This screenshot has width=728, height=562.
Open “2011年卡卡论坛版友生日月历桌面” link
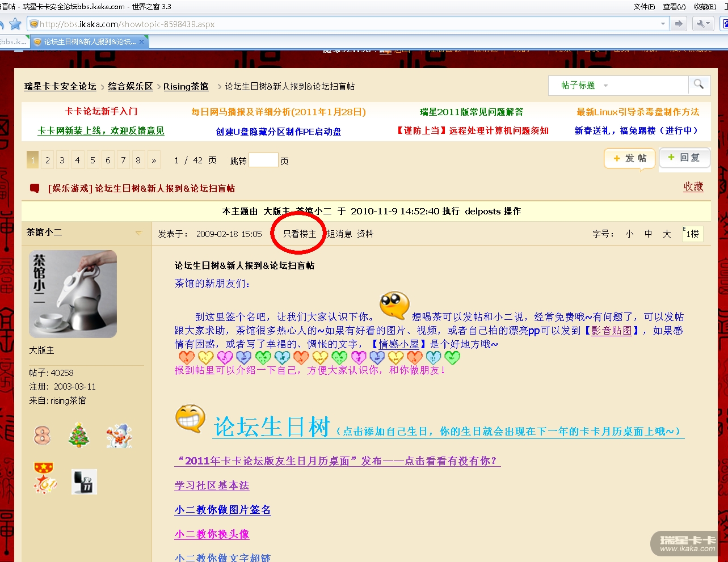click(337, 461)
